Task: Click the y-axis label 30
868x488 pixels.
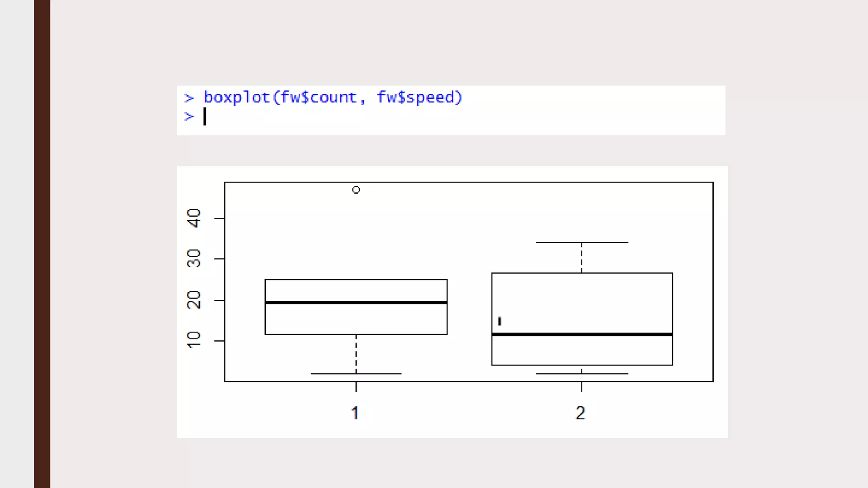Action: tap(194, 258)
